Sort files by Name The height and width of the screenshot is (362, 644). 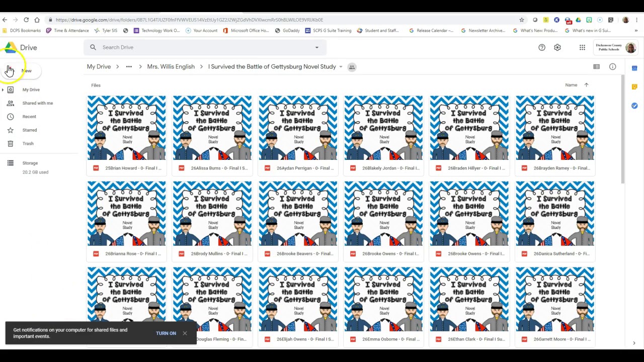pyautogui.click(x=571, y=85)
